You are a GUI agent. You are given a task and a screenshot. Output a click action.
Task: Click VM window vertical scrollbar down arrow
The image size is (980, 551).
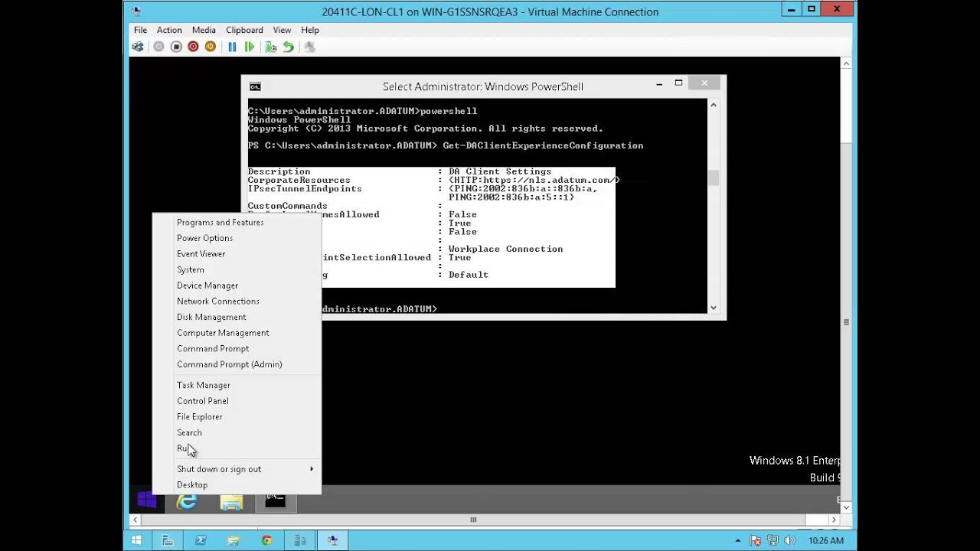(846, 507)
